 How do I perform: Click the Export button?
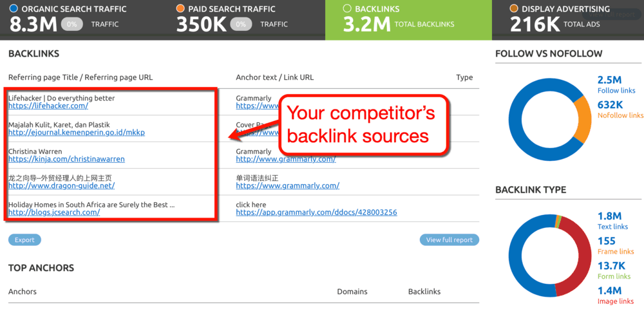(x=24, y=240)
